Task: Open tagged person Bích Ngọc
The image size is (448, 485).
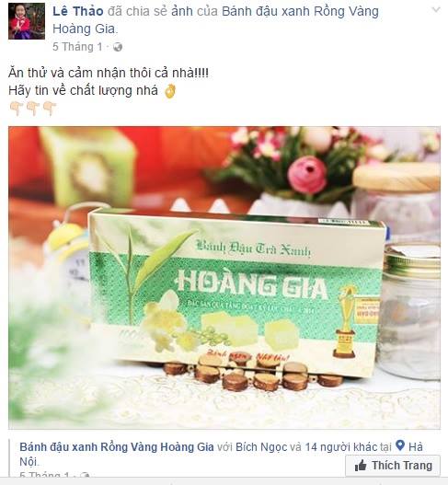Action: click(x=261, y=447)
